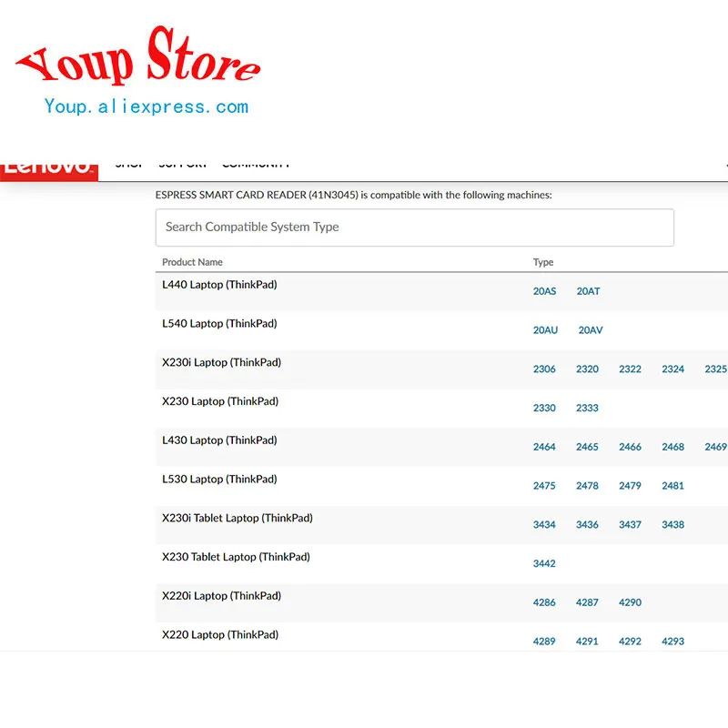Image resolution: width=728 pixels, height=728 pixels.
Task: Open type 4293 for X220 Laptop
Action: coord(672,642)
